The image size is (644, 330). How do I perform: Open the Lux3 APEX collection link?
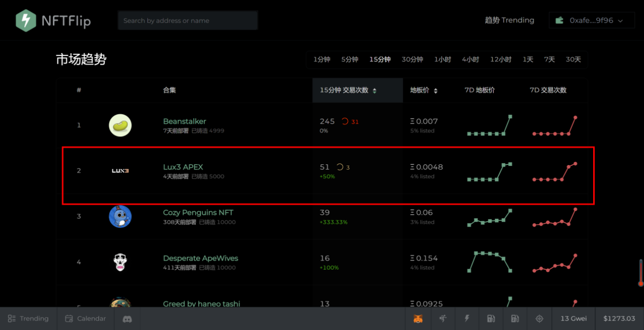click(183, 167)
